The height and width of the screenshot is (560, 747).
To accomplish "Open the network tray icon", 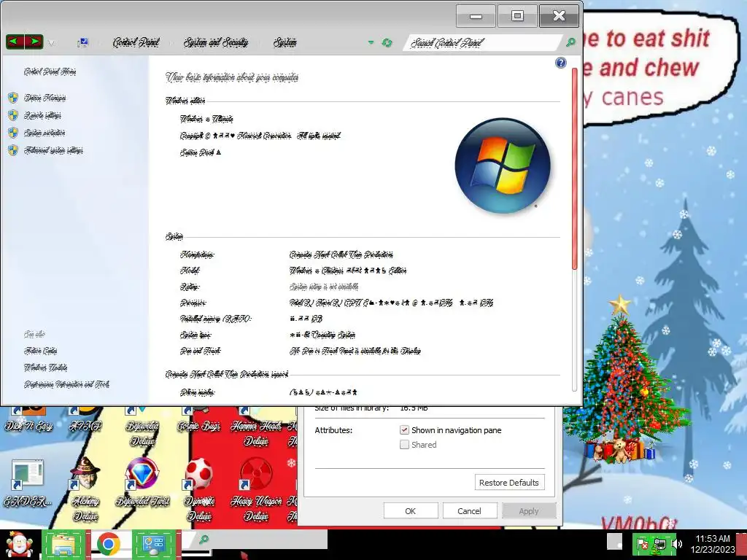I will point(659,544).
